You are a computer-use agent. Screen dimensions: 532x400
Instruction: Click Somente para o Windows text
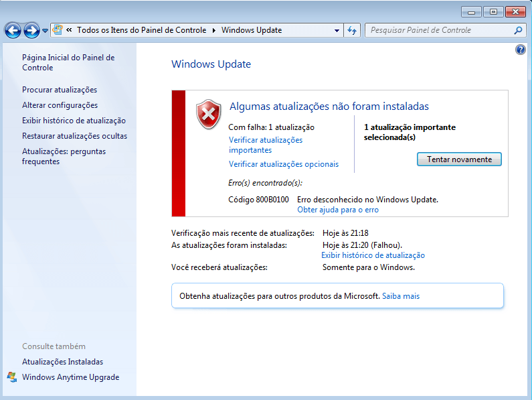click(x=369, y=267)
